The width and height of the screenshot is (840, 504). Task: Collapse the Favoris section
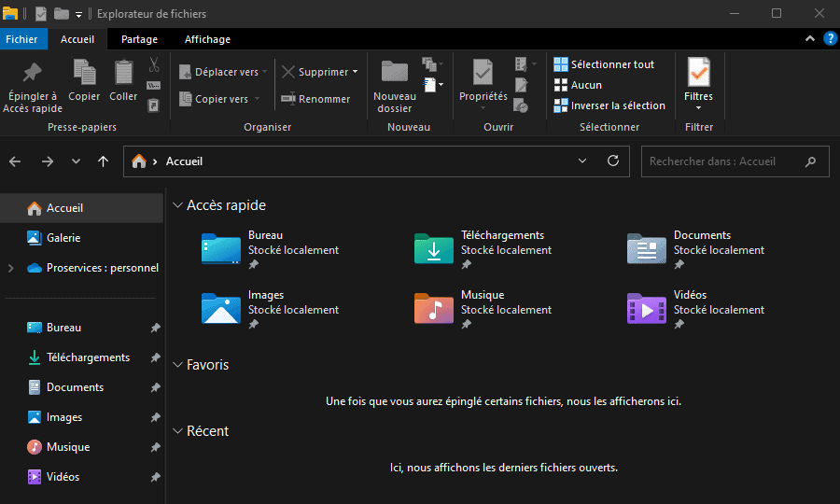point(178,365)
